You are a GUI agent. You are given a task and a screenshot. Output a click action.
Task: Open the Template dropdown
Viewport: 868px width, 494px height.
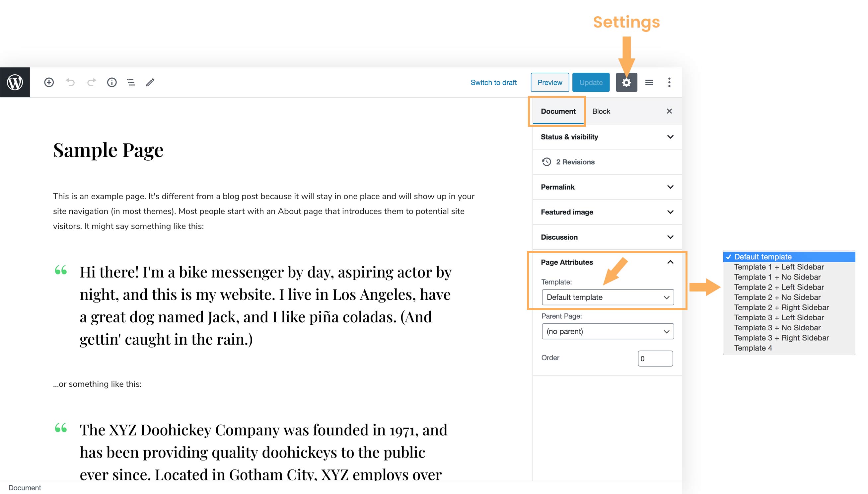(x=607, y=297)
